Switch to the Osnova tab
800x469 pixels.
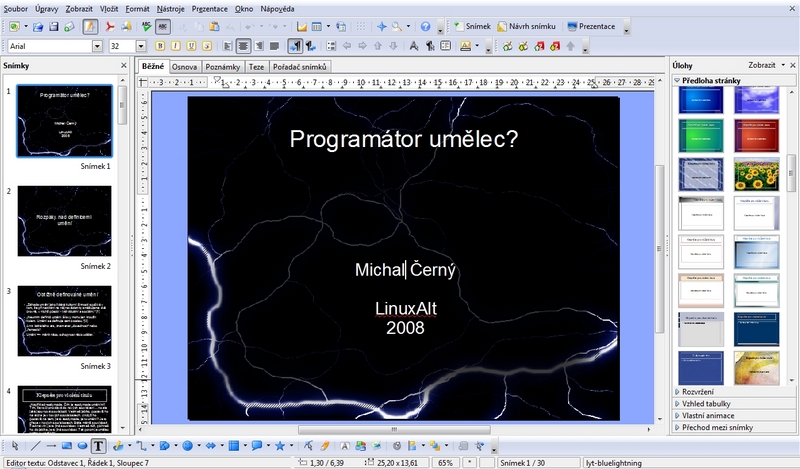[x=184, y=67]
